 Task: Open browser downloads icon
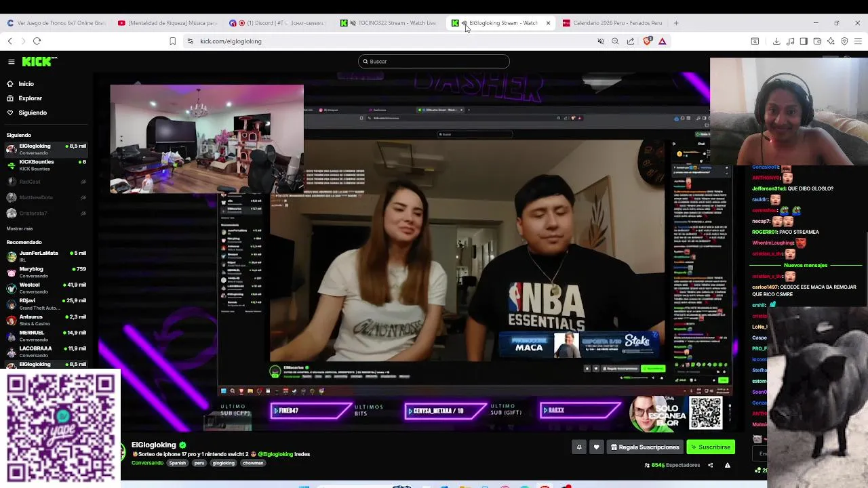click(776, 41)
